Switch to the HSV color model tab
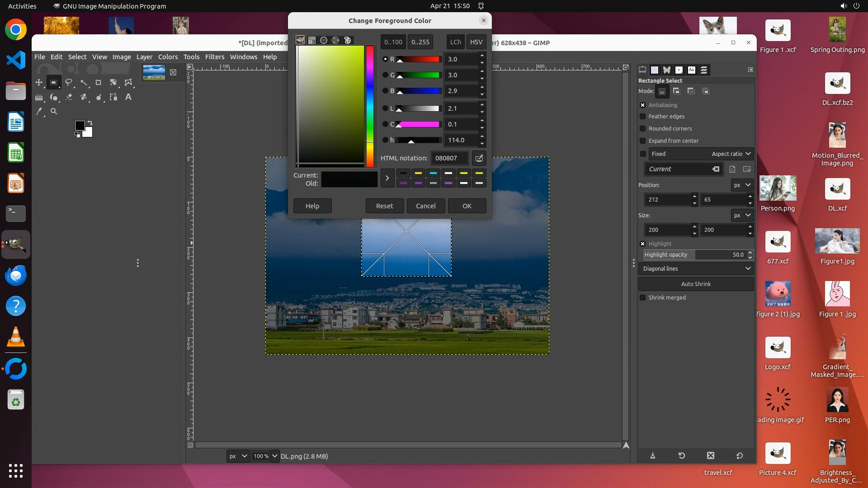This screenshot has width=868, height=488. 476,42
